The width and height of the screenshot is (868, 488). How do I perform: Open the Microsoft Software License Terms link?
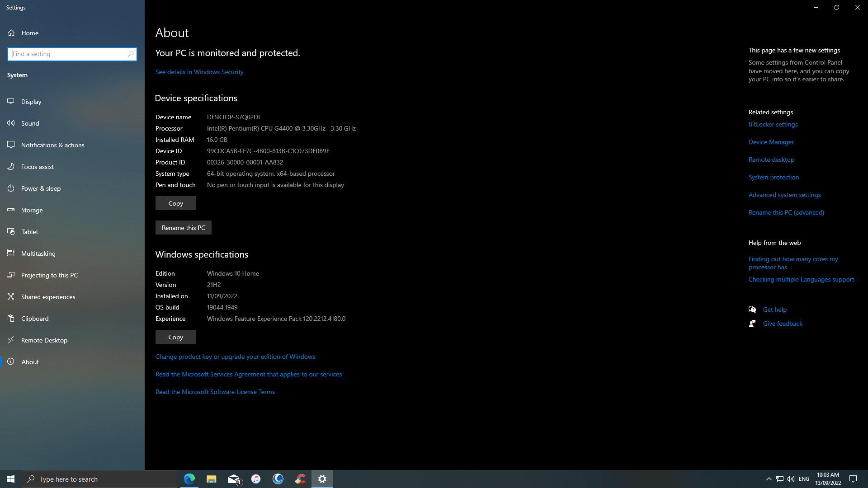215,392
